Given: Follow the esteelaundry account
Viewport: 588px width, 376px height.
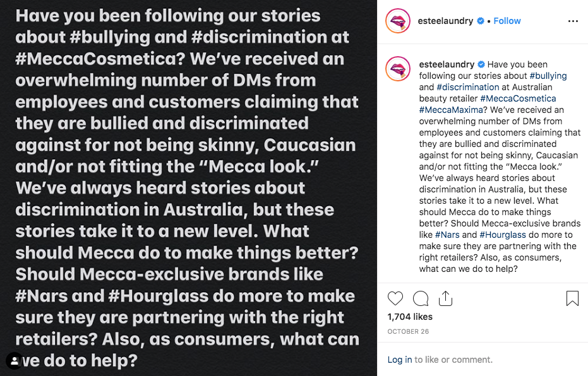Looking at the screenshot, I should (x=507, y=21).
